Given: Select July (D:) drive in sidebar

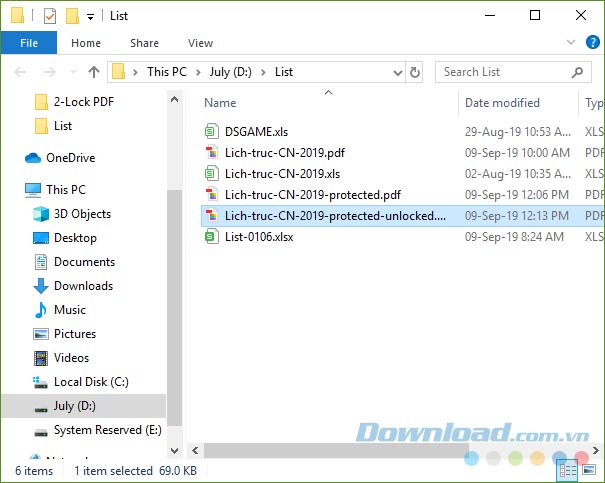Looking at the screenshot, I should [83, 406].
